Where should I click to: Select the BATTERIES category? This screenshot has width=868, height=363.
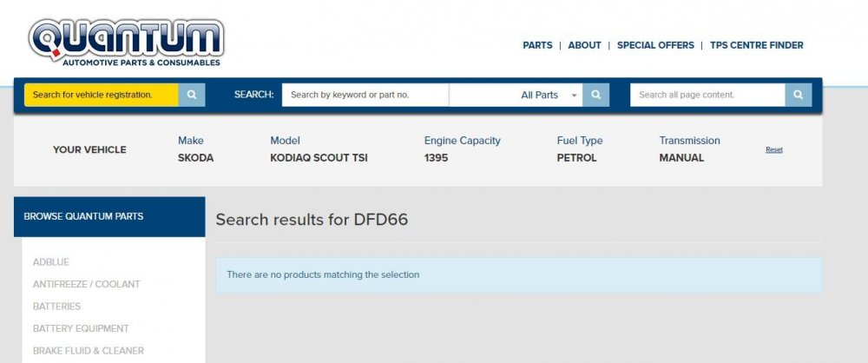56,307
